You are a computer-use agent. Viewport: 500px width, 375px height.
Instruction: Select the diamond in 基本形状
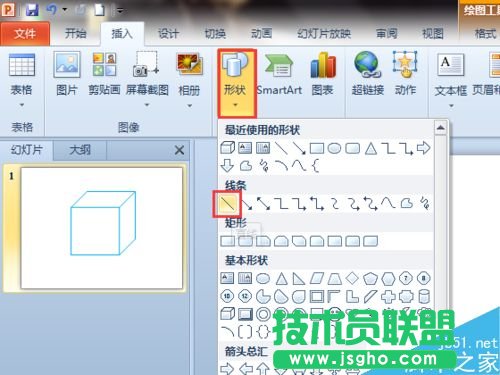(x=352, y=278)
